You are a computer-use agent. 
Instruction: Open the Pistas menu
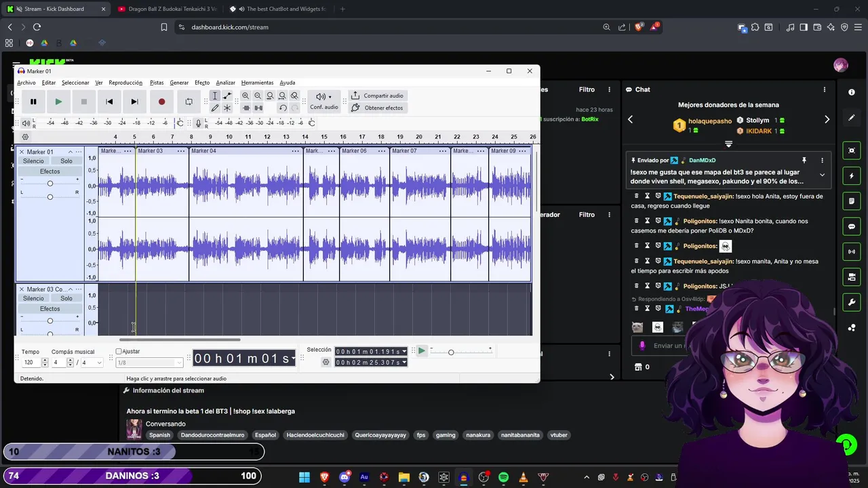tap(157, 83)
